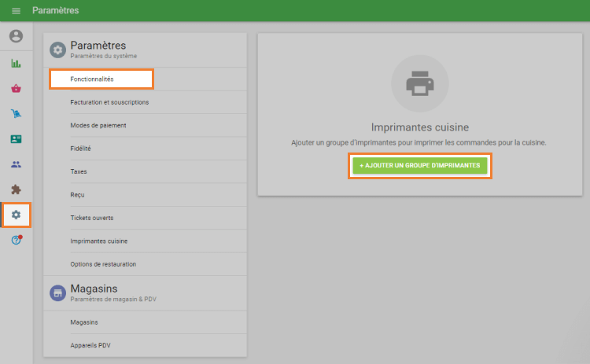
Task: Open Facturation et souscriptions settings
Action: (109, 102)
